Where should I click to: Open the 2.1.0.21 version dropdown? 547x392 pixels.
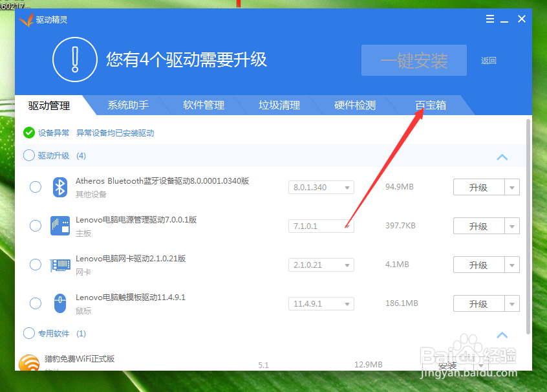click(321, 265)
